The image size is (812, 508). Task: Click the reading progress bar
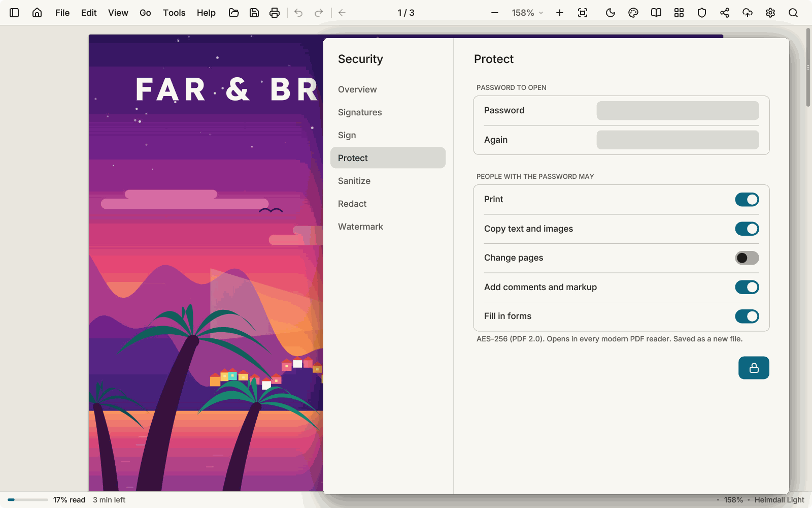(28, 500)
